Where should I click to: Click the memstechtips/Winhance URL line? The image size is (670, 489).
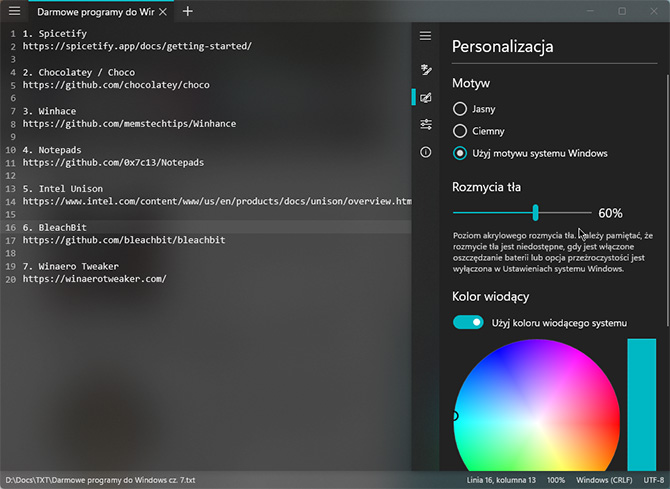(129, 124)
